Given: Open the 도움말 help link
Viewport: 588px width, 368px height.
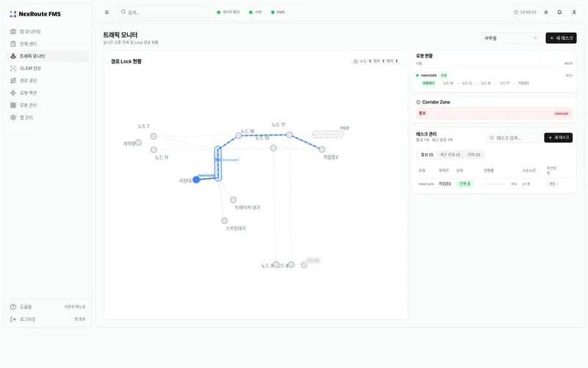Looking at the screenshot, I should point(26,307).
